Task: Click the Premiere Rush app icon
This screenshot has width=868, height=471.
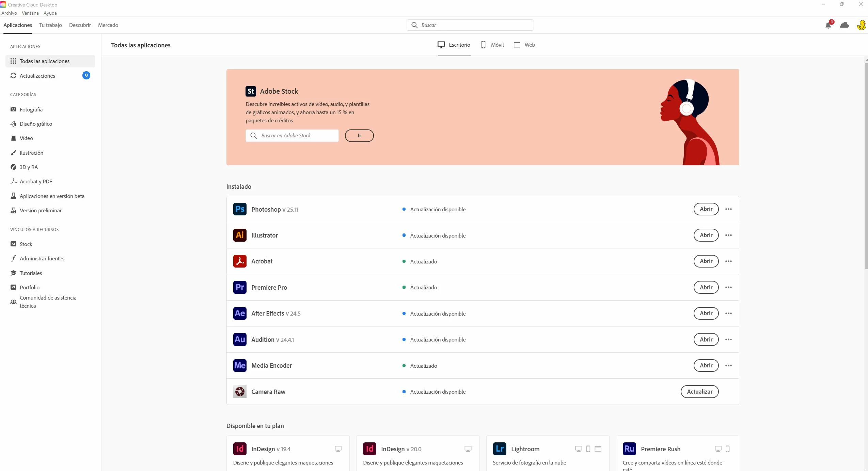Action: (x=629, y=449)
